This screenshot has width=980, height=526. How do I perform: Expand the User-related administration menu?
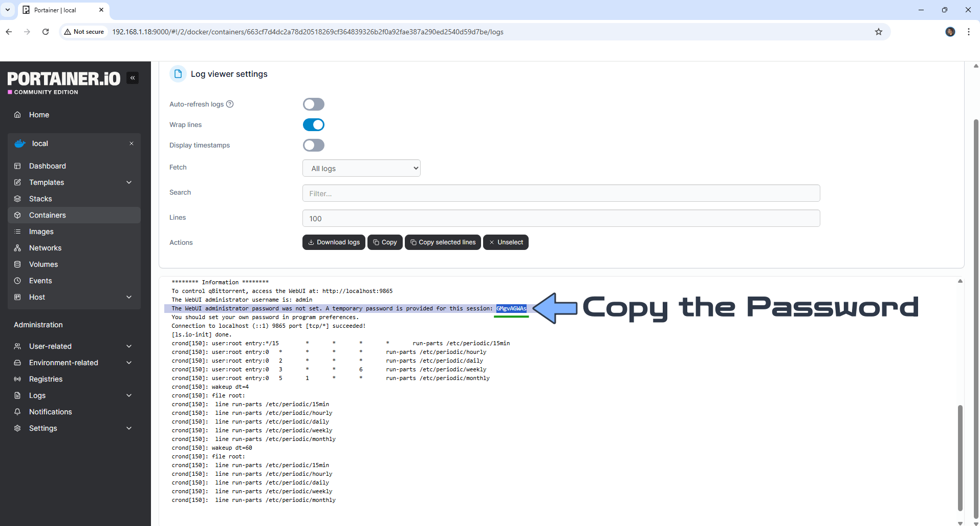click(x=129, y=346)
